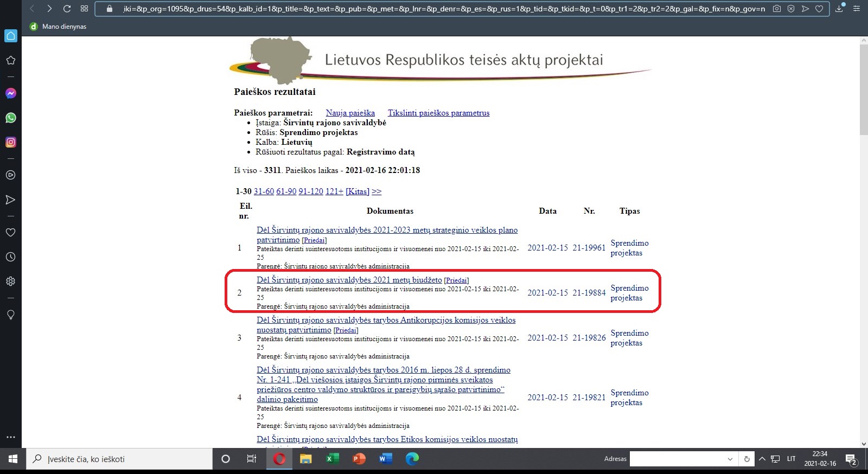Click the Nauja paieška link
Image resolution: width=868 pixels, height=474 pixels.
pyautogui.click(x=350, y=113)
